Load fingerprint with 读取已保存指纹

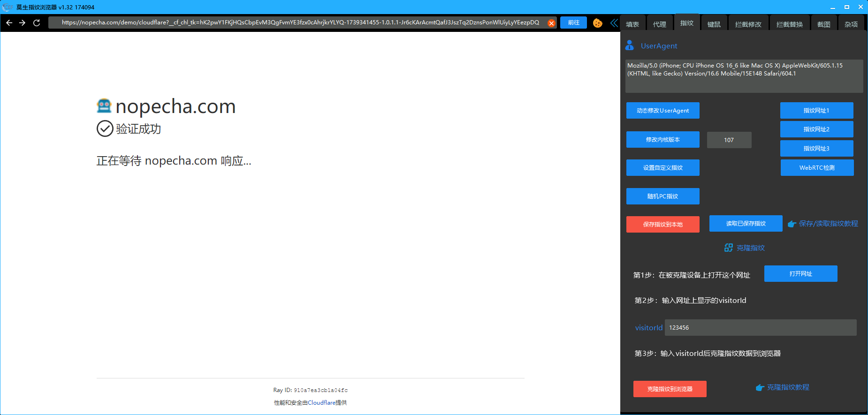(x=746, y=224)
